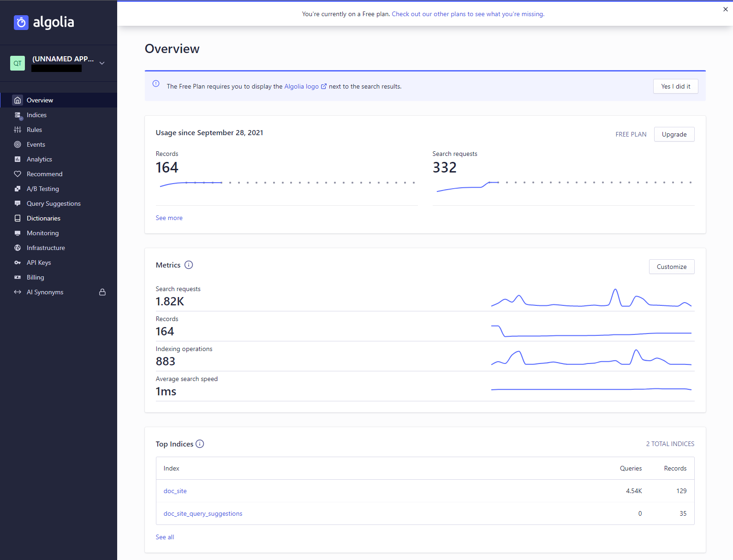The height and width of the screenshot is (560, 733).
Task: Click the Records usage sparkline chart
Action: click(287, 184)
